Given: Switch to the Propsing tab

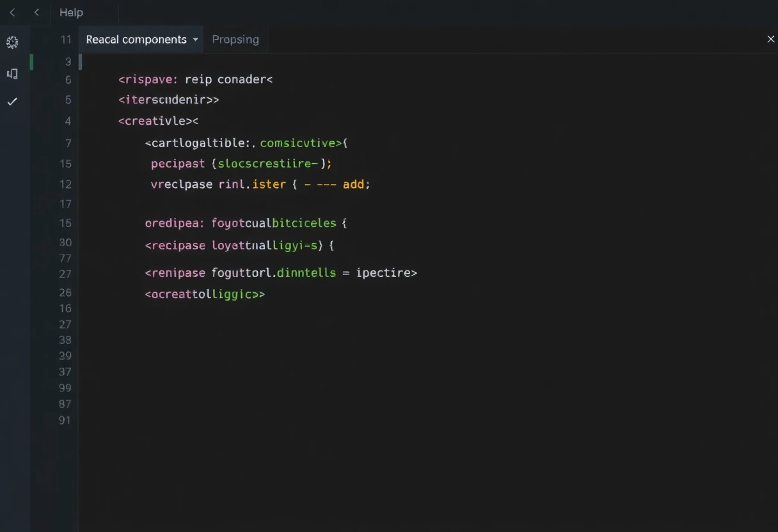Looking at the screenshot, I should click(x=235, y=40).
